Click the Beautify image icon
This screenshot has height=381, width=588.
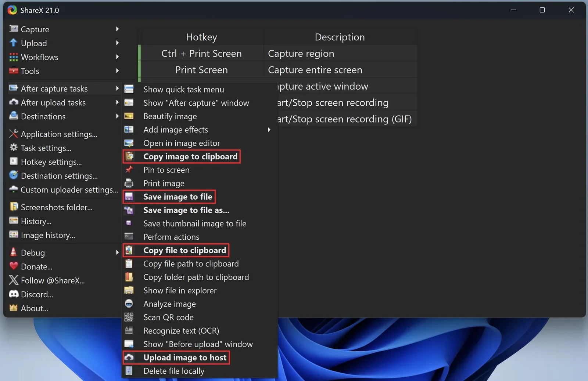click(x=129, y=116)
